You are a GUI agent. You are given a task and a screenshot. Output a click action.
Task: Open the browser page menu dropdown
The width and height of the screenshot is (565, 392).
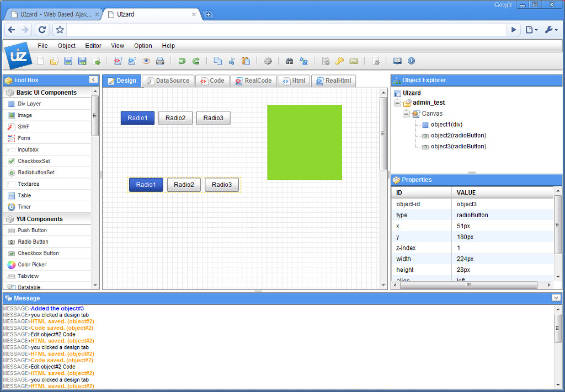[x=531, y=30]
